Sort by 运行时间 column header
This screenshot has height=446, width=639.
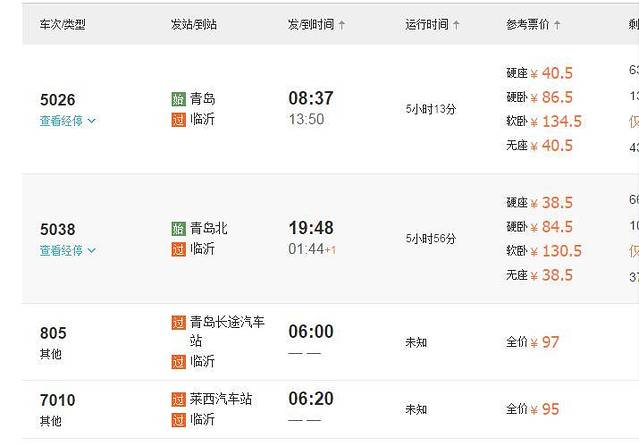(x=432, y=24)
